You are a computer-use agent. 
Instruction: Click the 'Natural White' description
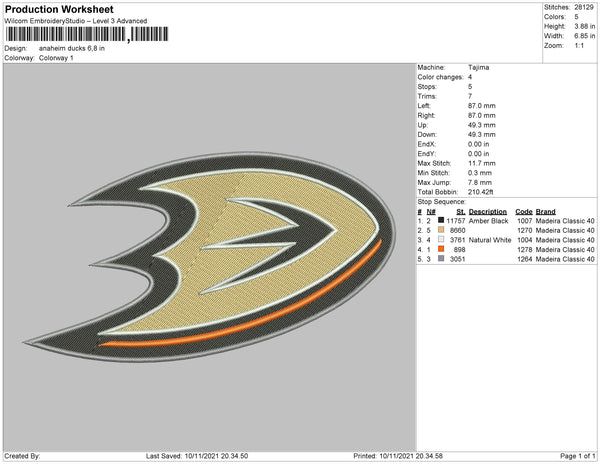[490, 240]
